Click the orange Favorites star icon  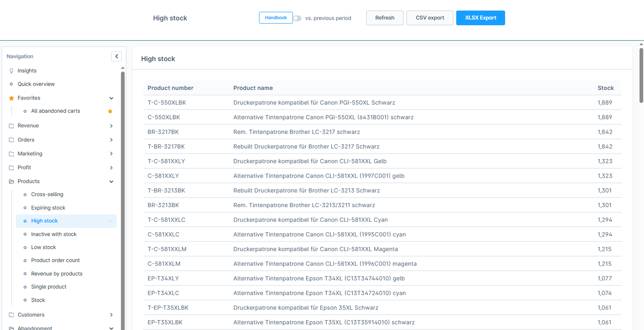click(x=11, y=98)
